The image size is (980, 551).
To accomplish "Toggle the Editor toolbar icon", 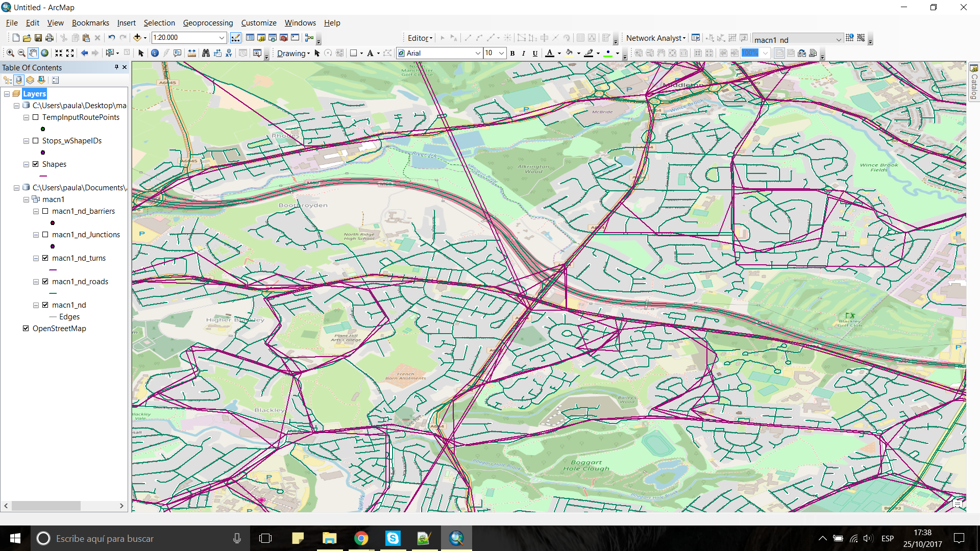I will coord(236,38).
